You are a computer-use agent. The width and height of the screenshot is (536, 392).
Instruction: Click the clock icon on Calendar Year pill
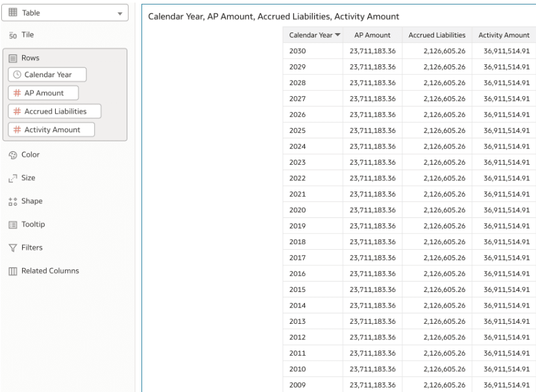click(x=17, y=75)
